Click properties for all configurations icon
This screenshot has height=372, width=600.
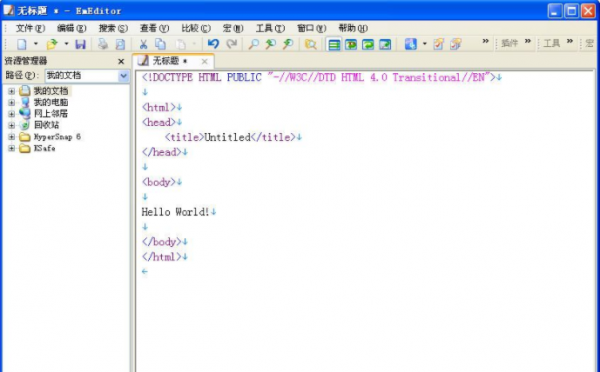455,44
